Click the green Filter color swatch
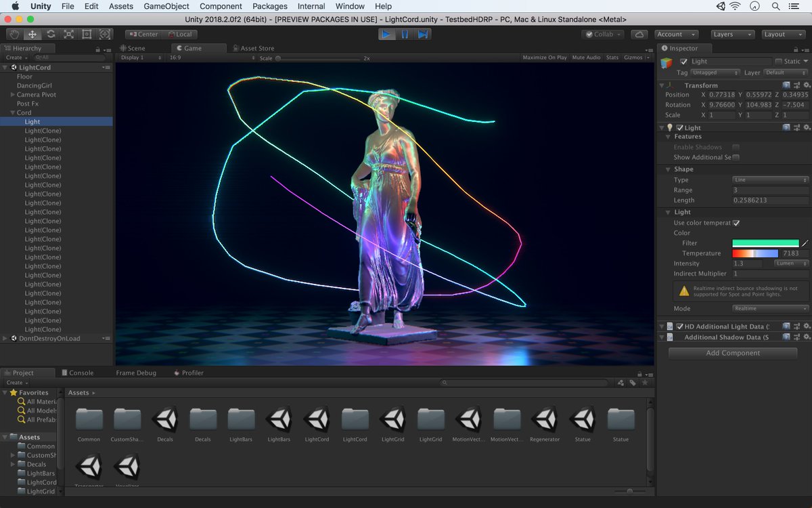 (x=765, y=243)
